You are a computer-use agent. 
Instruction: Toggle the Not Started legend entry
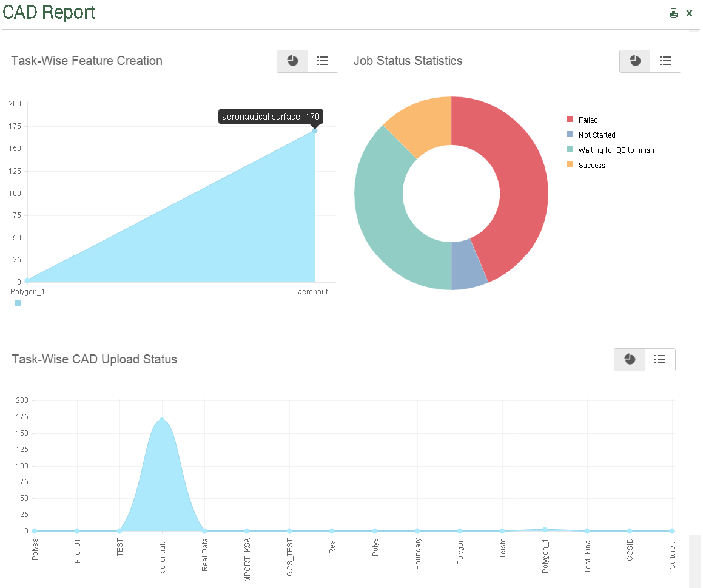596,135
